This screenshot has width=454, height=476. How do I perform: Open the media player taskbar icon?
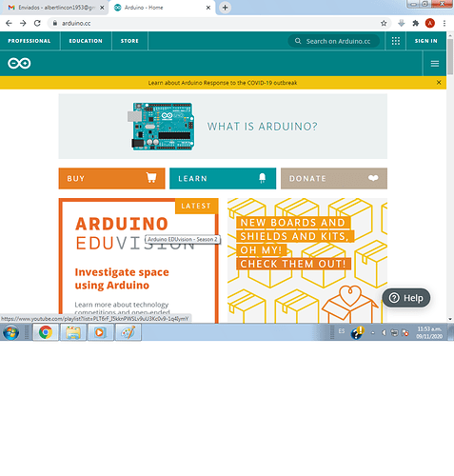coord(100,332)
